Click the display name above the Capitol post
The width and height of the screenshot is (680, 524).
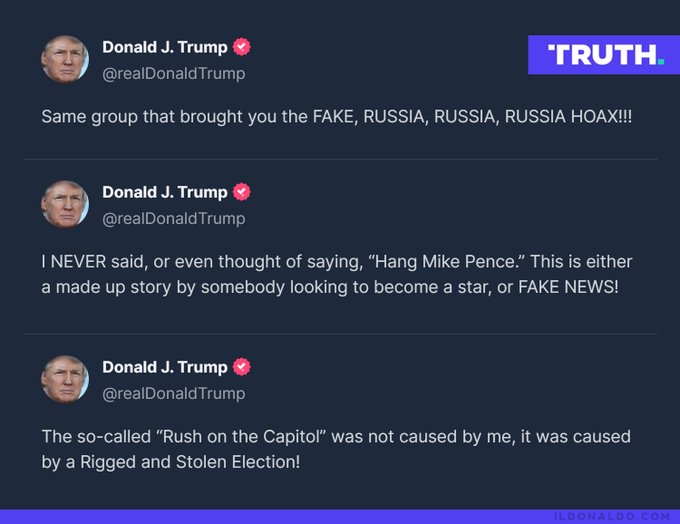coord(165,367)
